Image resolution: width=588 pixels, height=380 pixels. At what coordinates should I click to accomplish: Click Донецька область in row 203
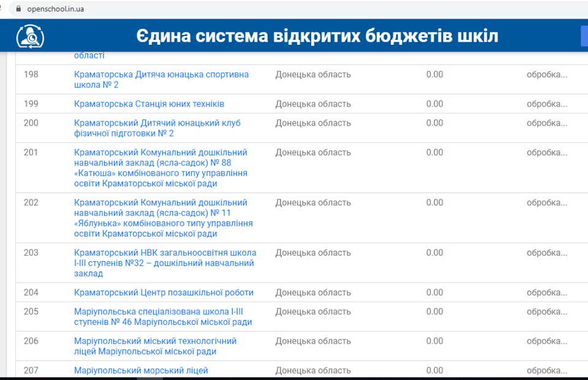(313, 253)
